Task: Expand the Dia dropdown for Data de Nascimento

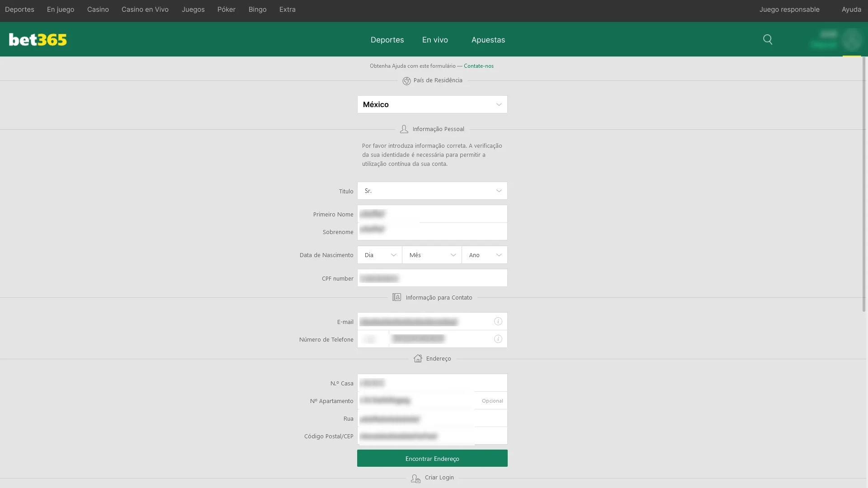Action: (x=379, y=255)
